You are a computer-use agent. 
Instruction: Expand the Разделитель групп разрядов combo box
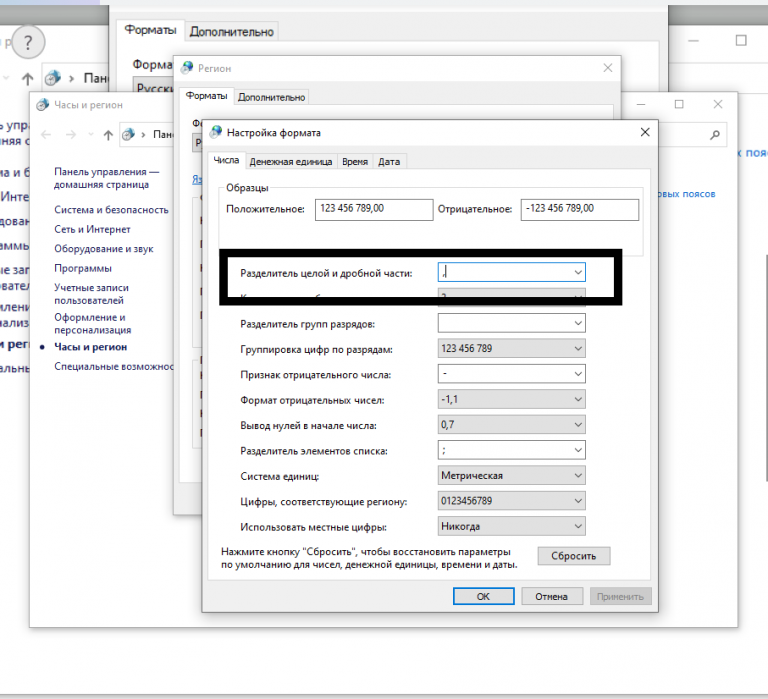point(577,323)
